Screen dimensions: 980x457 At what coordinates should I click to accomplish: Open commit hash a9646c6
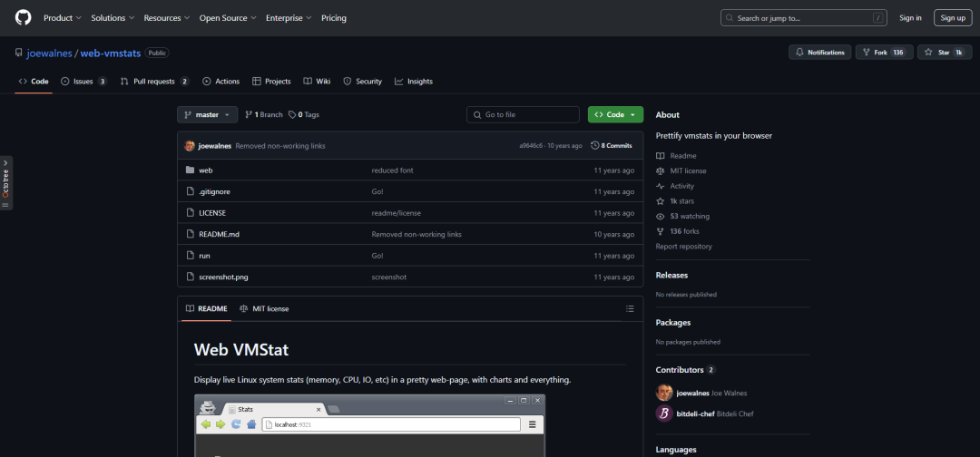tap(531, 146)
